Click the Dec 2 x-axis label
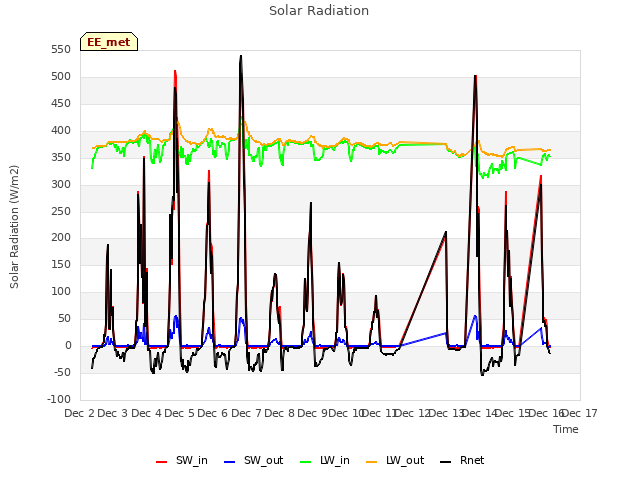This screenshot has width=640, height=480. (x=80, y=413)
